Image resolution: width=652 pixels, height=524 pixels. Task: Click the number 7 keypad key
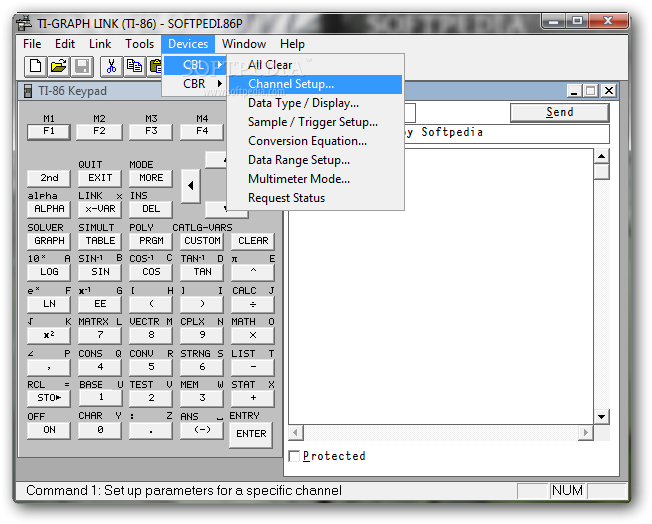tap(100, 336)
